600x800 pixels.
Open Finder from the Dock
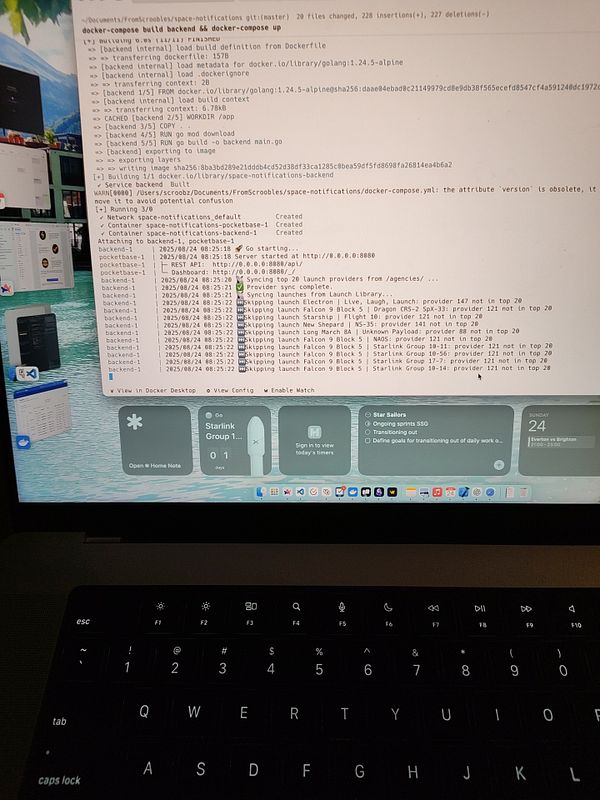coord(261,492)
